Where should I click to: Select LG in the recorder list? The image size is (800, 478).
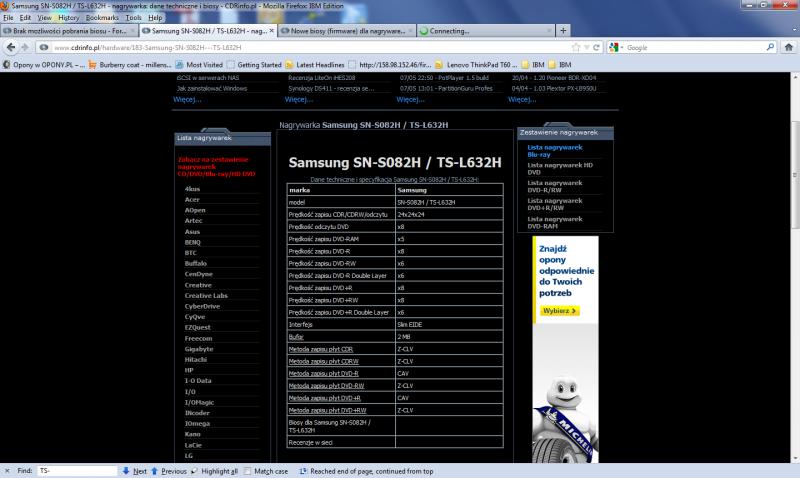point(189,456)
